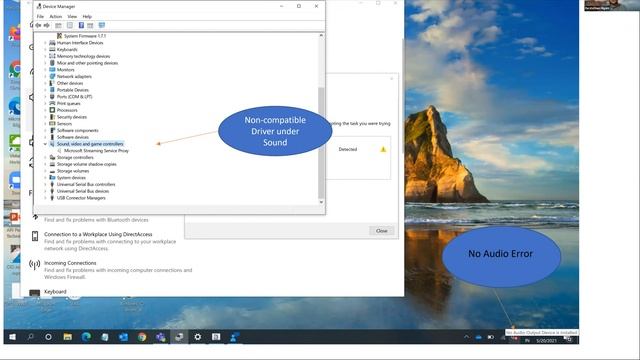
Task: Click the Forward arrow in Device Manager toolbar
Action: click(47, 25)
